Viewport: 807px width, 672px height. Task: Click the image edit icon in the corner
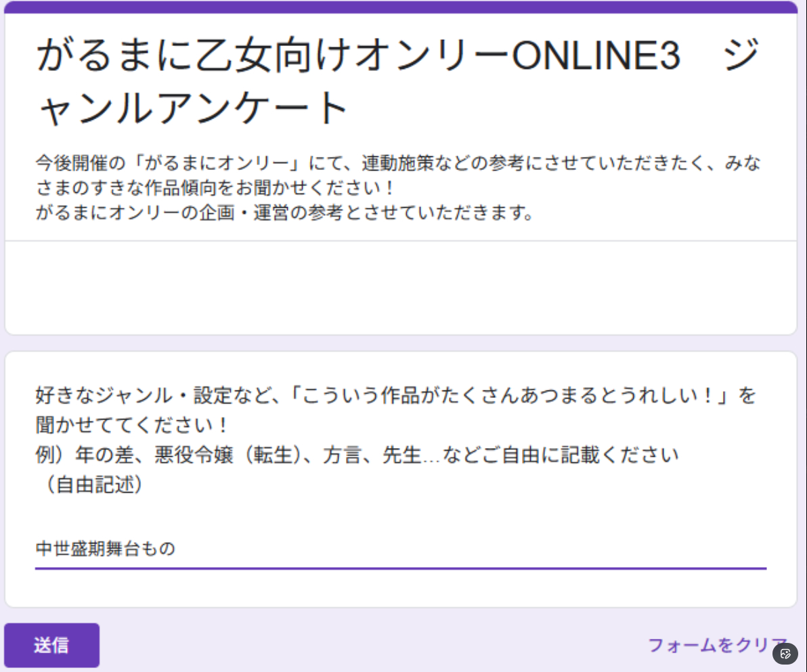tap(785, 654)
